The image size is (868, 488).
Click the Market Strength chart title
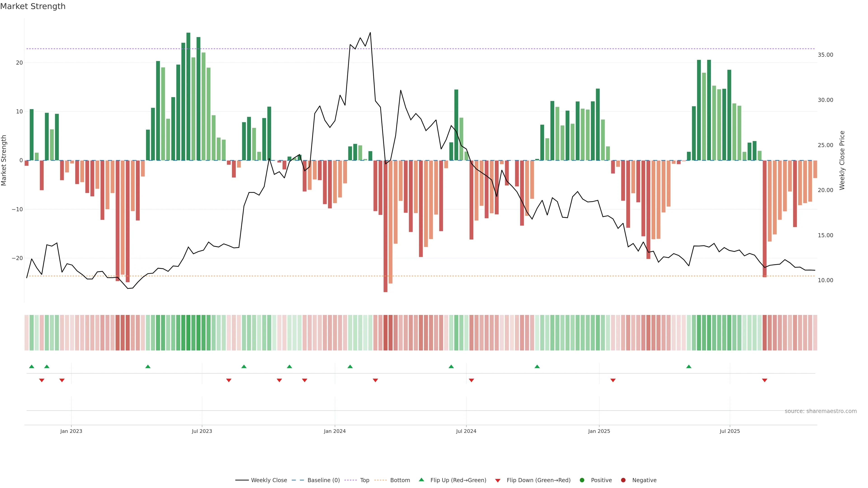pos(33,6)
